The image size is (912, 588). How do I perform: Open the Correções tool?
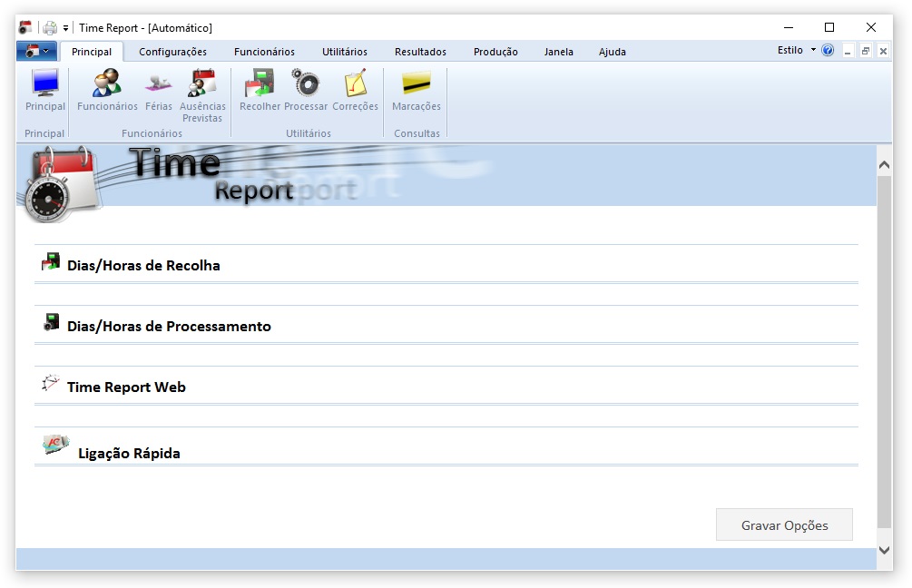[355, 90]
